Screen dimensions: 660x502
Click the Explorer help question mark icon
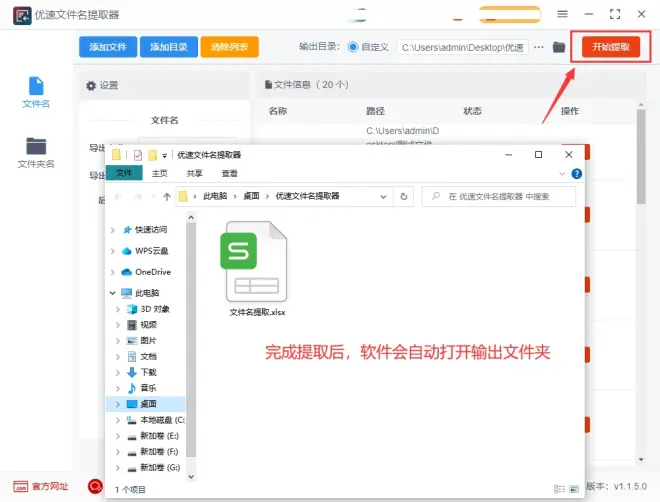(x=577, y=173)
